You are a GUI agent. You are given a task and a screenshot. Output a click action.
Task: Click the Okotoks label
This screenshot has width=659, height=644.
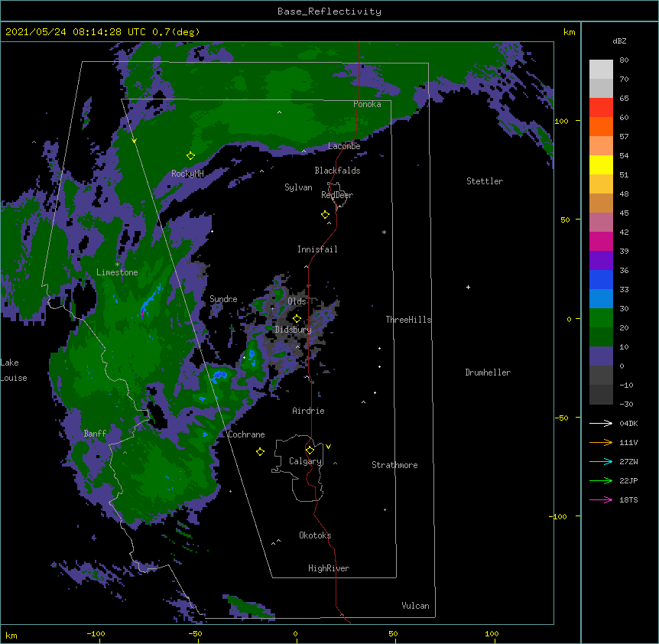[x=315, y=535]
